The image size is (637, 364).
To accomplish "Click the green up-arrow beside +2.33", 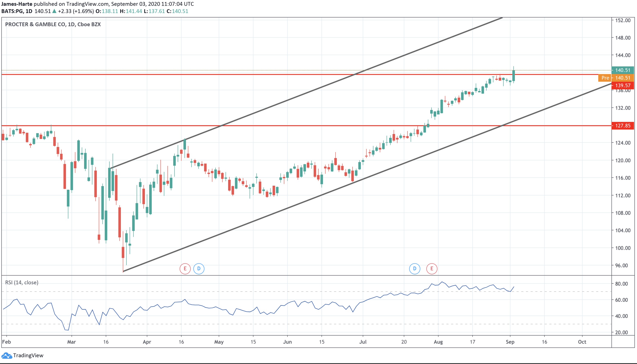I will 54,11.
